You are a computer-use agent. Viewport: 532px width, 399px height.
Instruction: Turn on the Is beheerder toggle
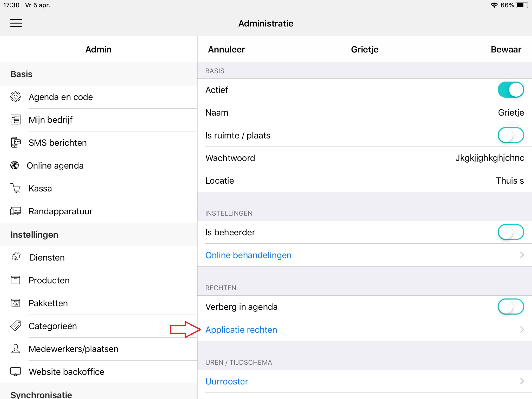510,232
